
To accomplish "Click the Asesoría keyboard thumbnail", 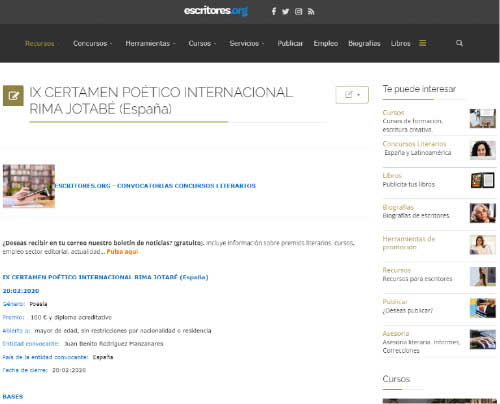I will [x=483, y=339].
